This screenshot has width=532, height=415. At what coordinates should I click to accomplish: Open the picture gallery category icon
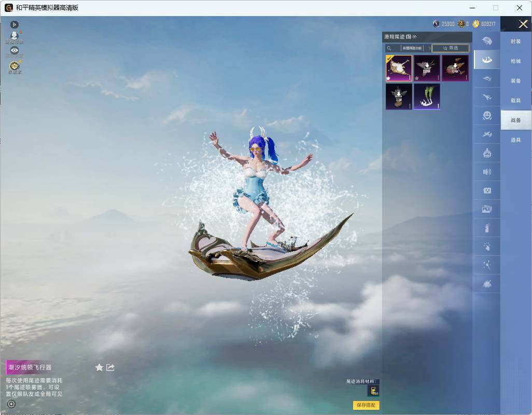click(x=487, y=209)
